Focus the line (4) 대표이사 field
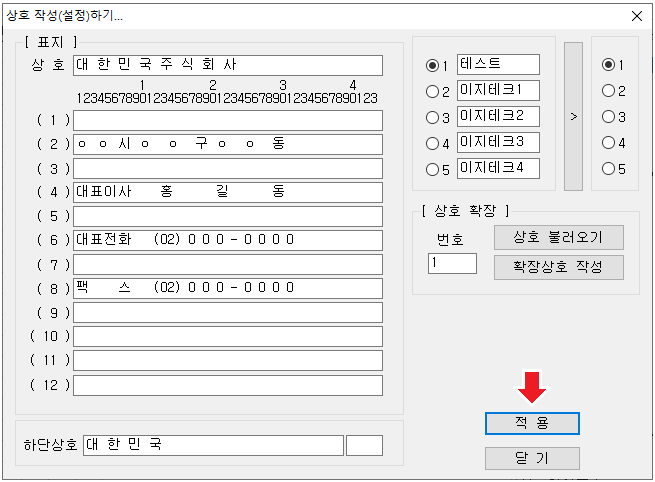This screenshot has width=655, height=482. [227, 192]
